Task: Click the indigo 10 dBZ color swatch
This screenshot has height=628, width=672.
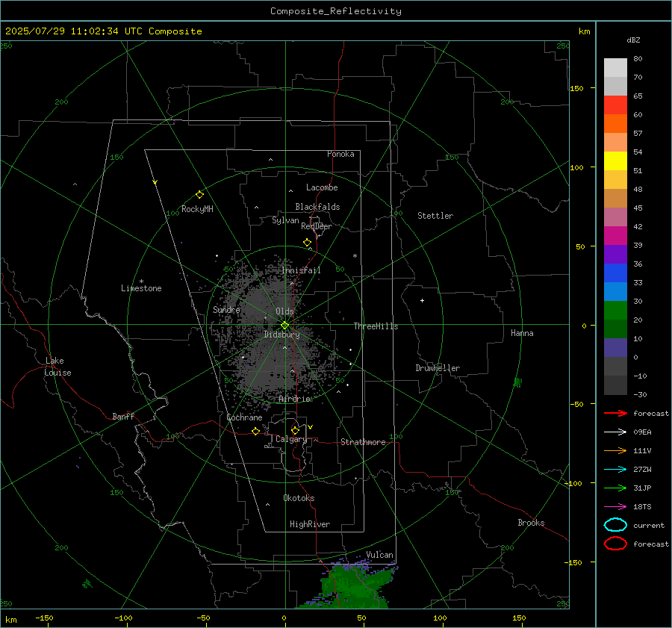Action: coord(615,347)
